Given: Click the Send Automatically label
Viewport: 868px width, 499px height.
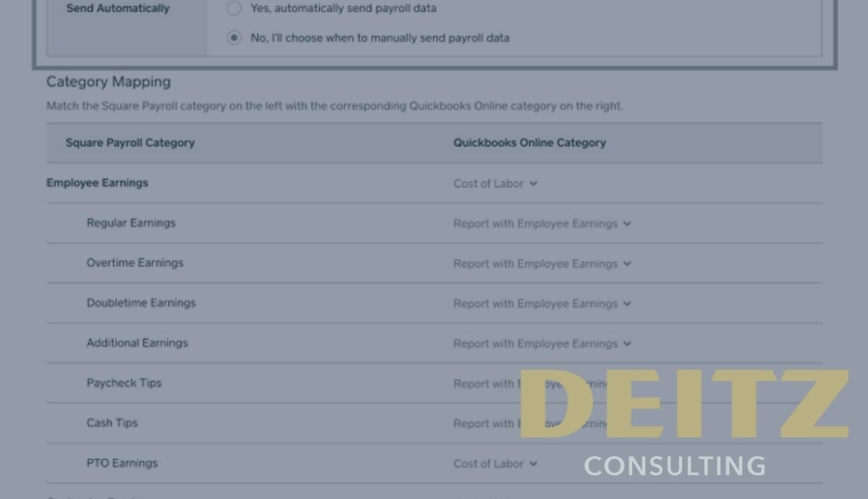Looking at the screenshot, I should (x=117, y=9).
